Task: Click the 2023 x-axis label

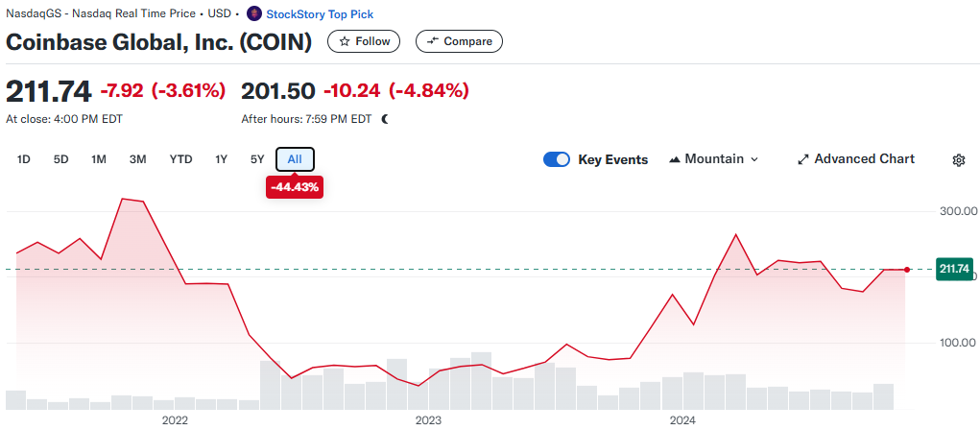Action: pos(429,419)
